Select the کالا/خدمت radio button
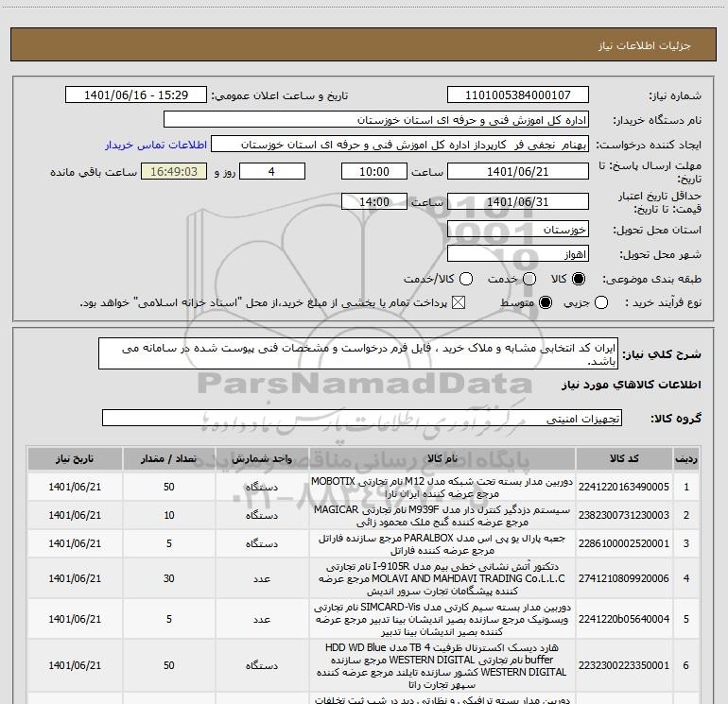This screenshot has width=728, height=704. tap(466, 279)
